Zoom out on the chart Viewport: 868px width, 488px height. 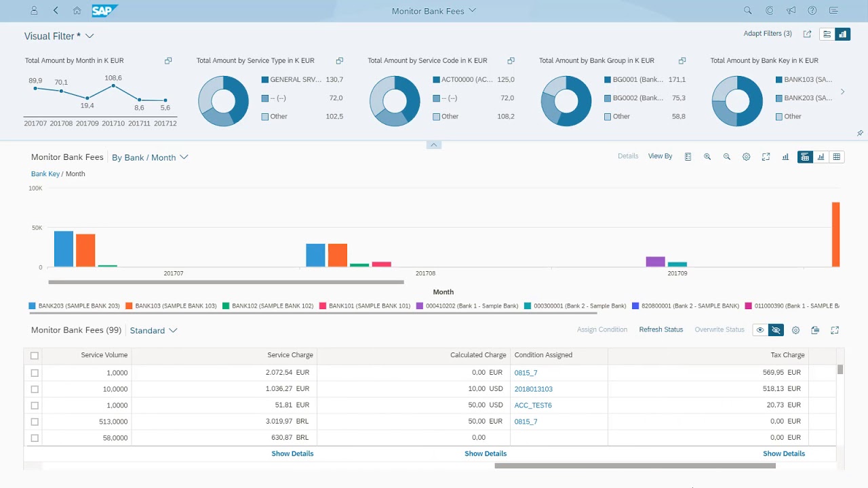pyautogui.click(x=727, y=157)
